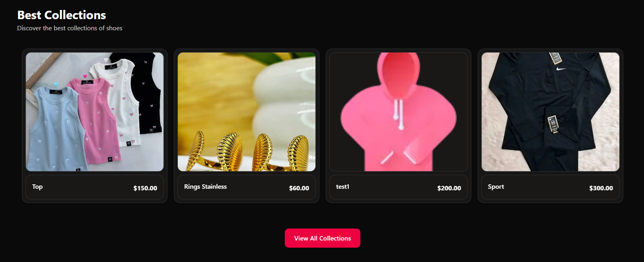Select the "test1" product name

click(342, 187)
